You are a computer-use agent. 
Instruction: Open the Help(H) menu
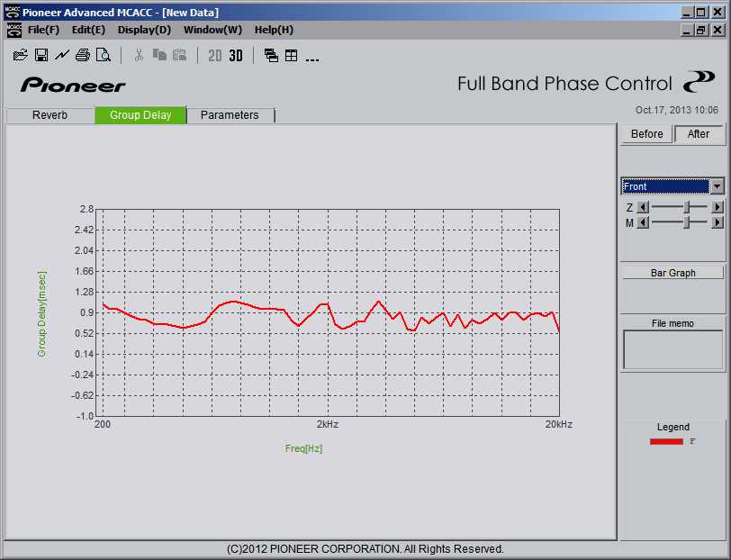[274, 30]
